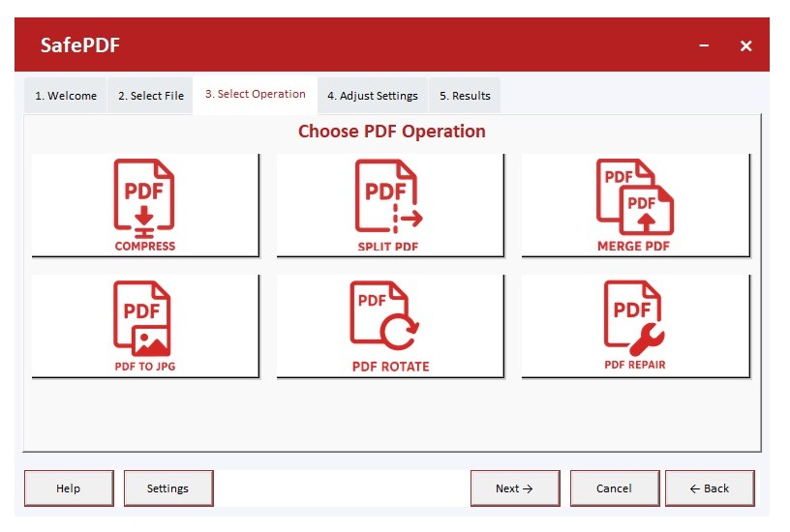
Task: Minimize the SafePDF window
Action: 704,45
